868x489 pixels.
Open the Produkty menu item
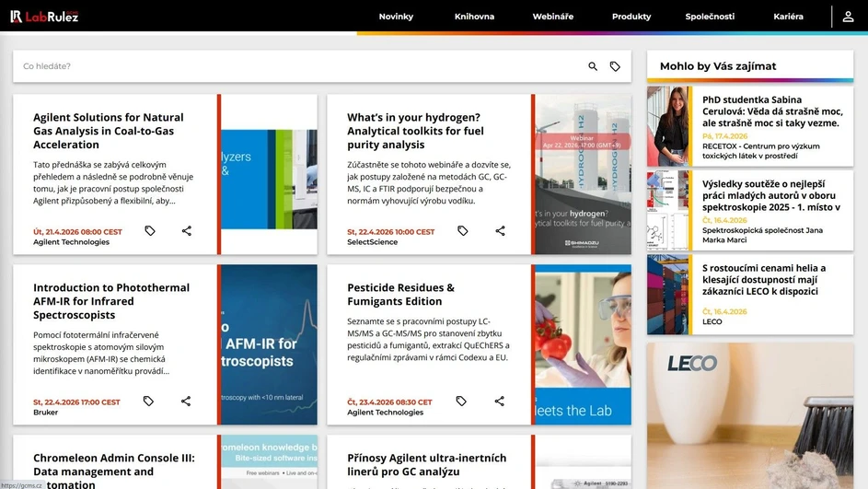[631, 17]
